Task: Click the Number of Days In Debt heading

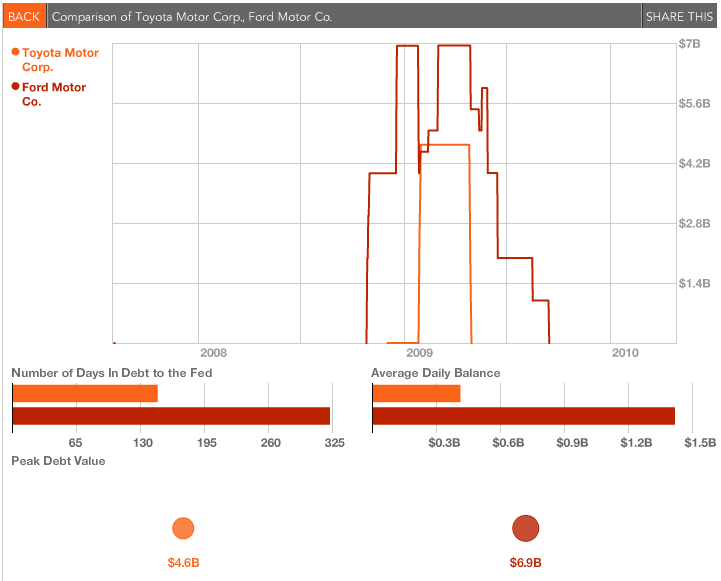Action: click(112, 373)
